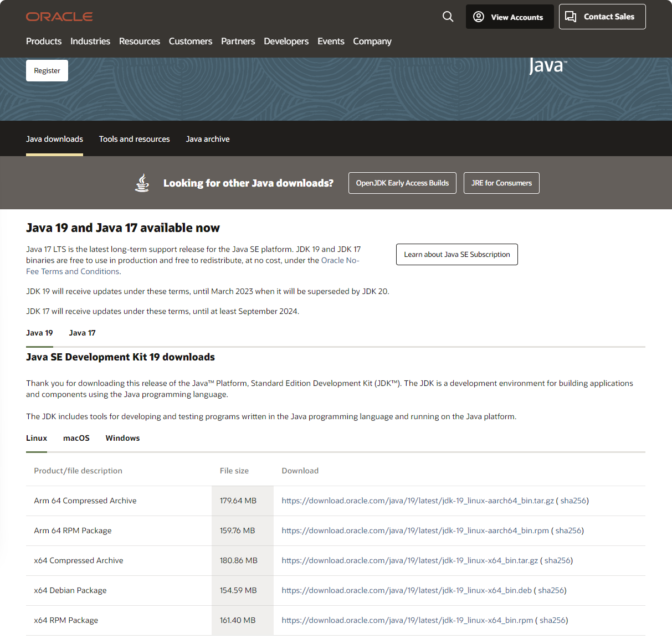Open the Customers menu
Image resolution: width=672 pixels, height=639 pixels.
[x=191, y=42]
